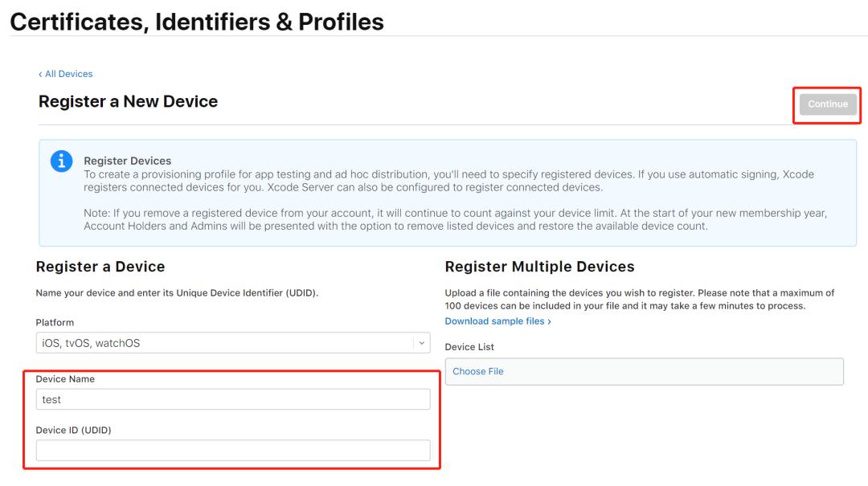Go back via the All Devices link
The height and width of the screenshot is (486, 868).
[65, 74]
